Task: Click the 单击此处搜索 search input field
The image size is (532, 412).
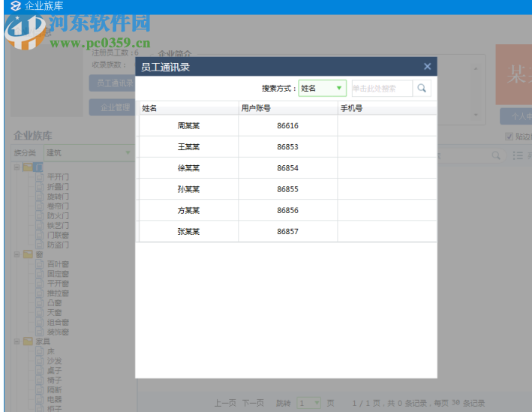Action: (382, 89)
